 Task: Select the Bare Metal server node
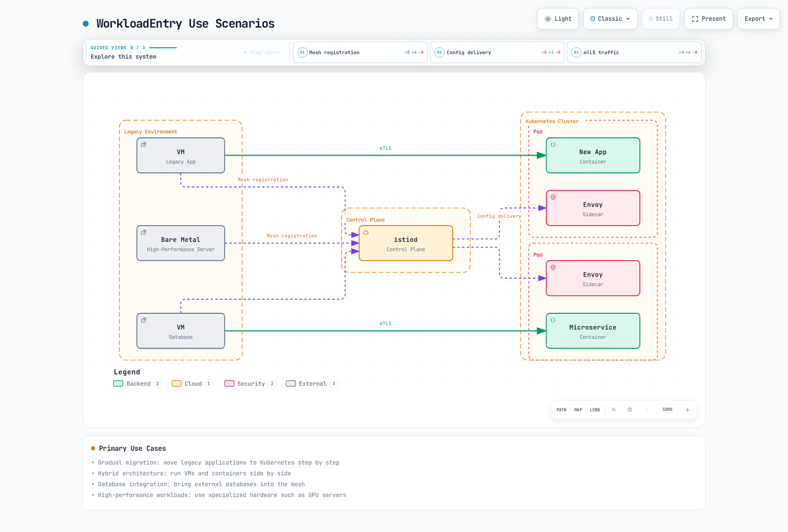[x=181, y=243]
